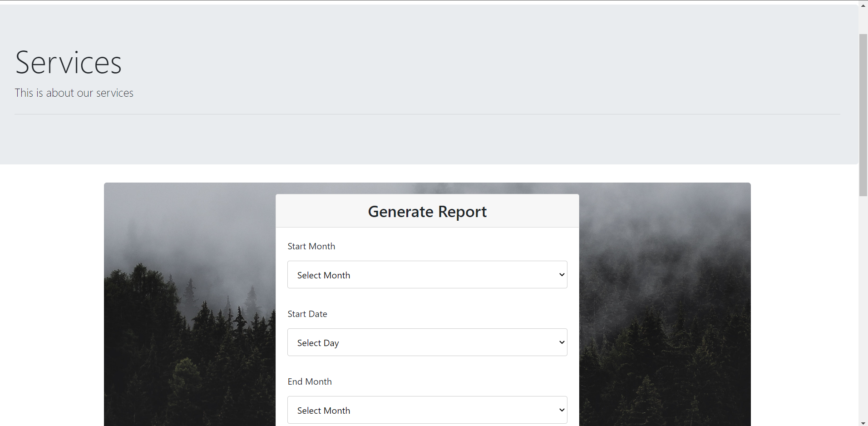This screenshot has height=426, width=868.
Task: Click the Start Month label
Action: (311, 246)
